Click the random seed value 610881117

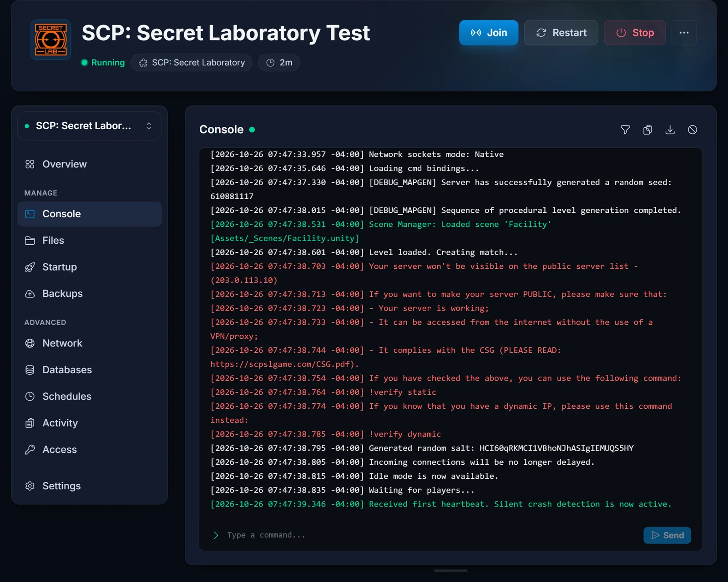click(232, 196)
